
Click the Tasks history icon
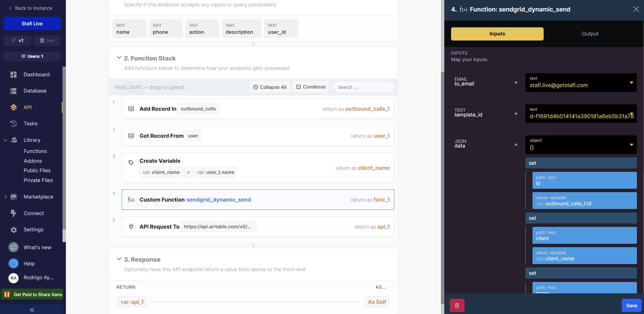[x=14, y=124]
